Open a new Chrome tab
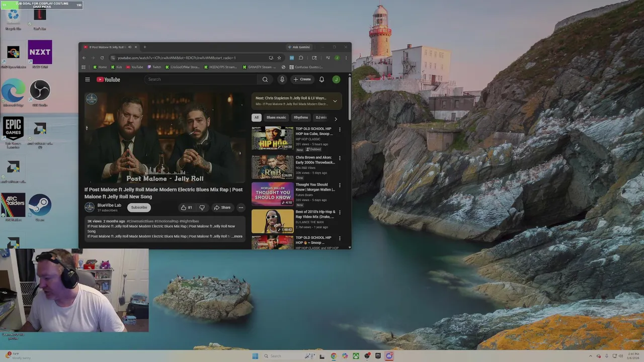Screen dimensions: 644x362 point(145,47)
